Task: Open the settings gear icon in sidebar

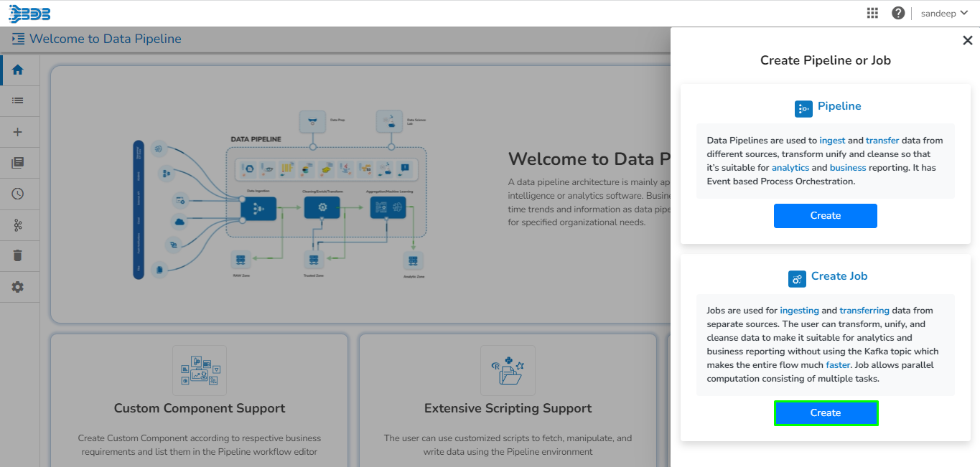Action: click(x=18, y=287)
